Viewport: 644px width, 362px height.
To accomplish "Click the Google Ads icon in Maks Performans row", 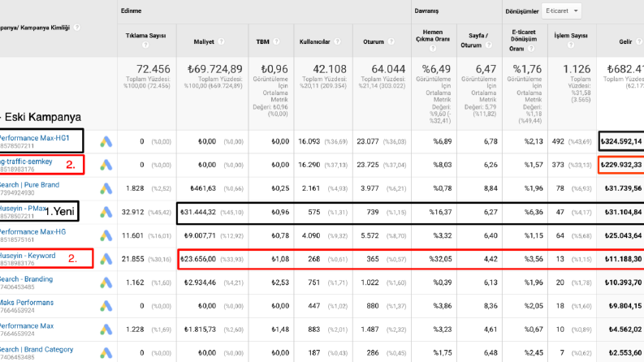I will coord(106,306).
